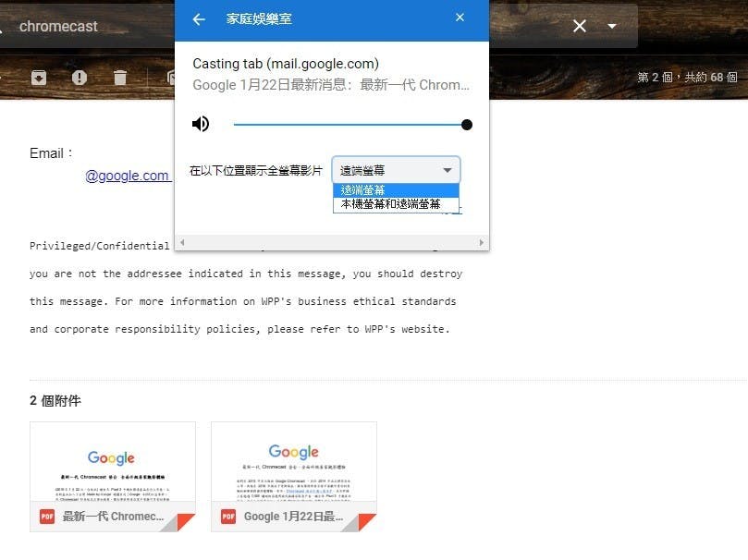The height and width of the screenshot is (560, 748).
Task: Adjust the cast volume slider handle
Action: click(x=467, y=125)
